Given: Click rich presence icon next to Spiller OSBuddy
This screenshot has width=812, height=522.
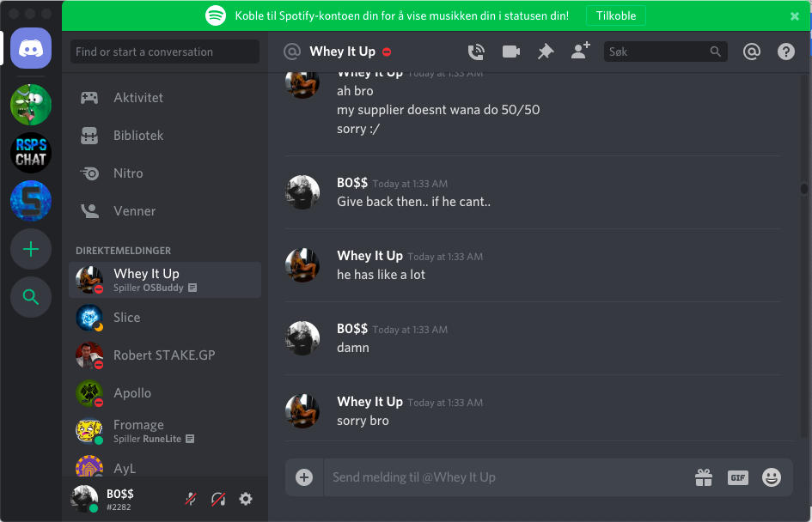Looking at the screenshot, I should pos(192,288).
